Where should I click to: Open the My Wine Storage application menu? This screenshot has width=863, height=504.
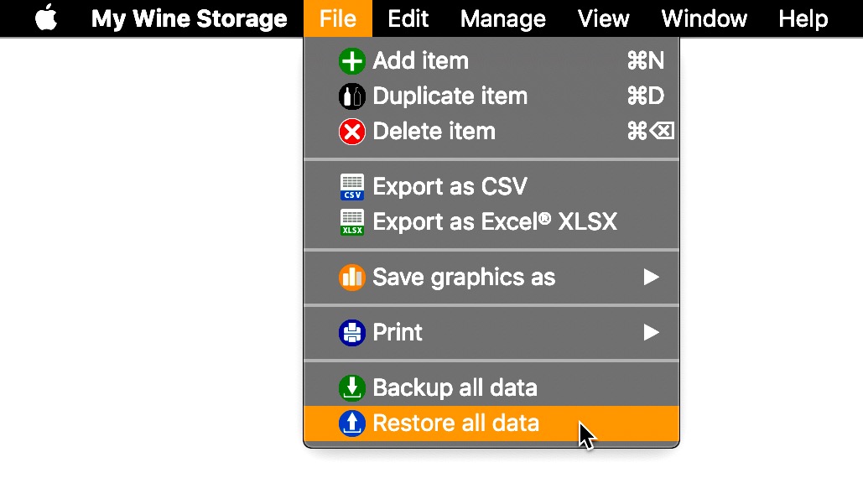pos(189,18)
